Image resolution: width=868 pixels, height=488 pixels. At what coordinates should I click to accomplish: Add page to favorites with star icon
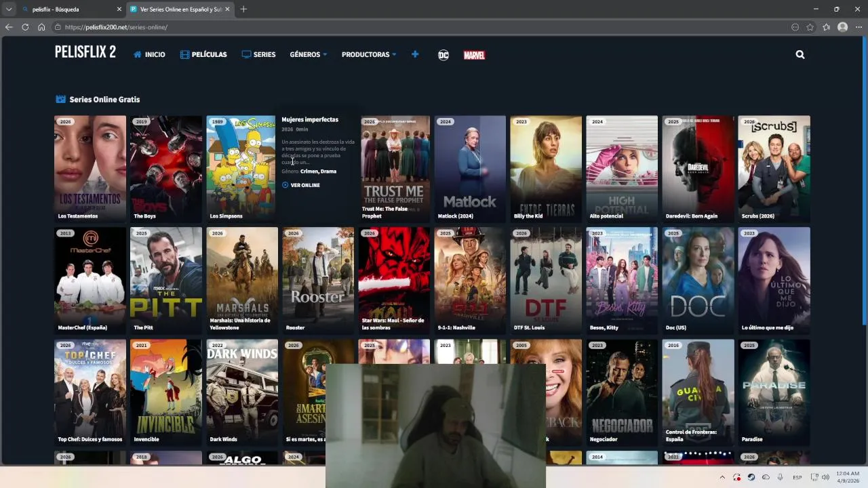point(810,27)
